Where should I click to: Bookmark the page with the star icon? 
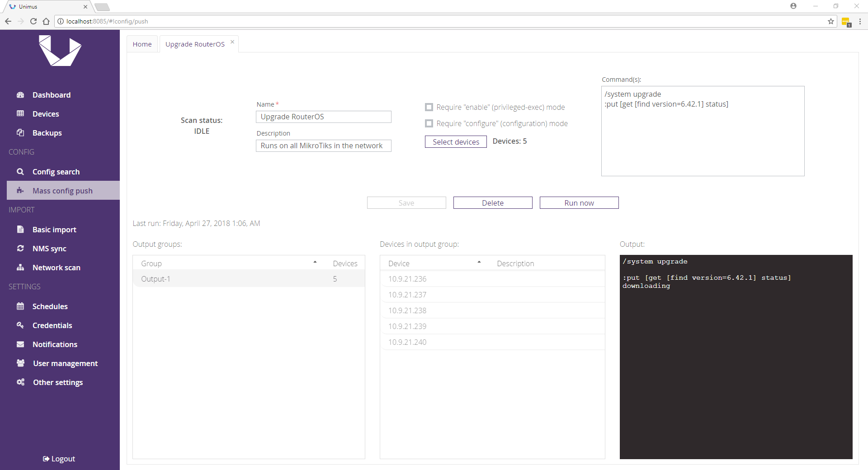tap(831, 21)
